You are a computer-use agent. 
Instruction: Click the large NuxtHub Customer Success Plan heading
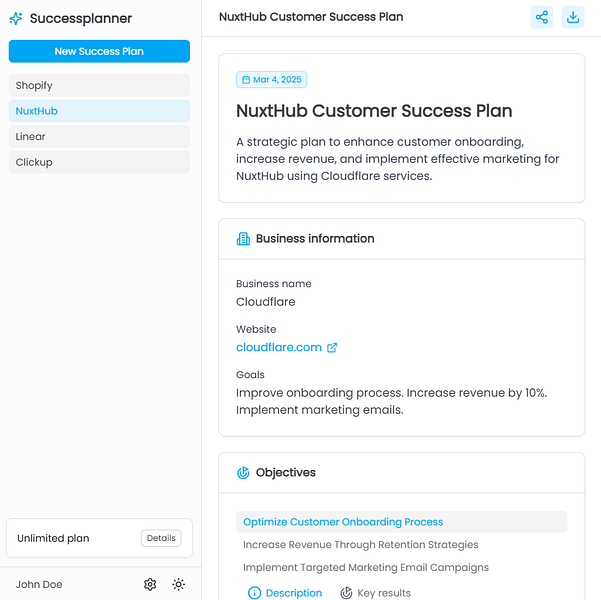pyautogui.click(x=374, y=111)
